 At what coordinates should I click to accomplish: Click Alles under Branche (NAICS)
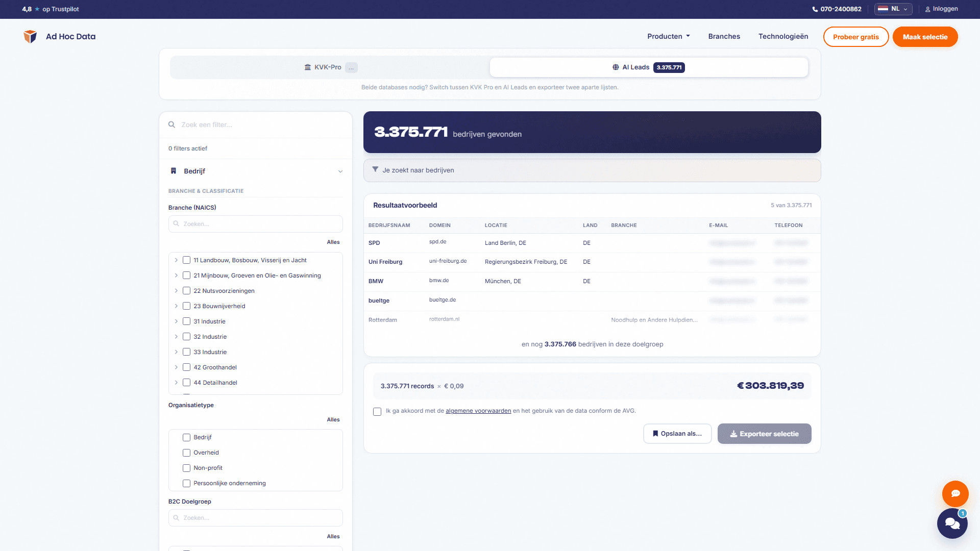[x=333, y=242]
